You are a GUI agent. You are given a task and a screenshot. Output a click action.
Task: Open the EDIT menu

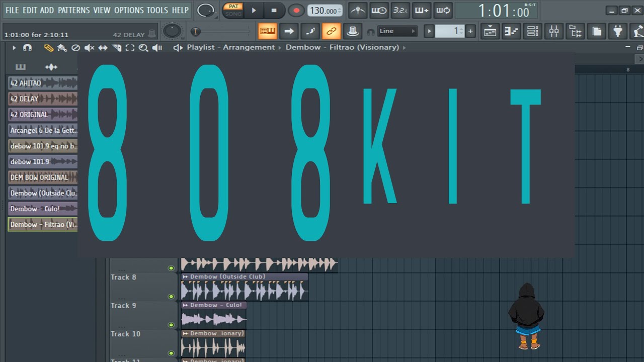pos(30,10)
